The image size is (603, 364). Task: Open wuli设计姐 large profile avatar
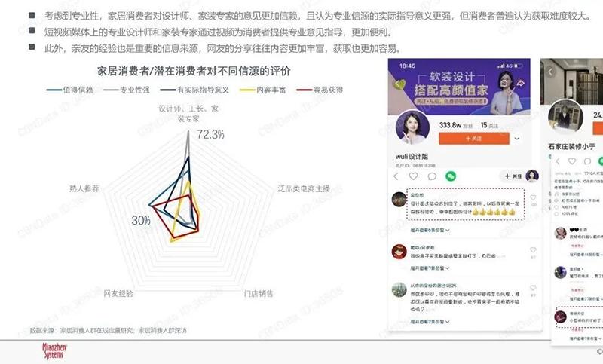click(x=412, y=127)
